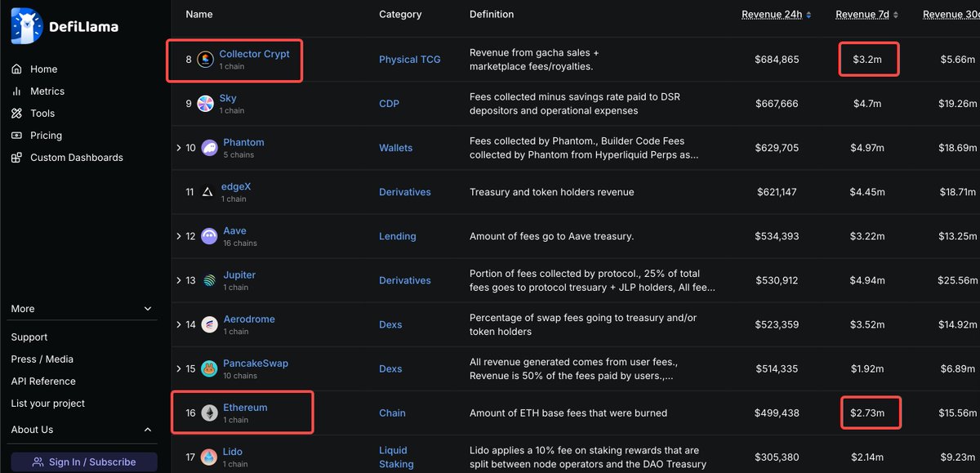Click the Category column header

pyautogui.click(x=400, y=15)
